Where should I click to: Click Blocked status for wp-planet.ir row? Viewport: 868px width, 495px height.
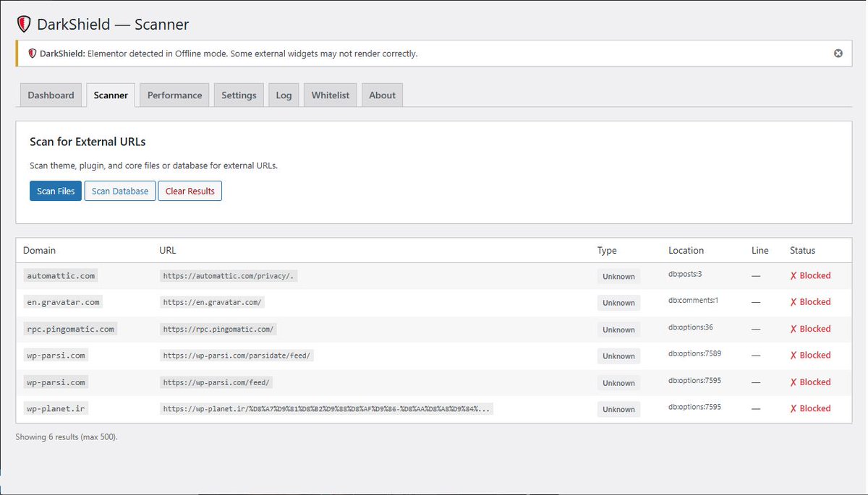click(810, 408)
